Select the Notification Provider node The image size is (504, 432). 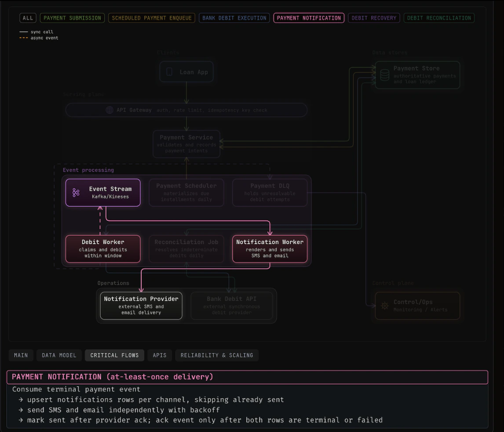[x=141, y=306]
